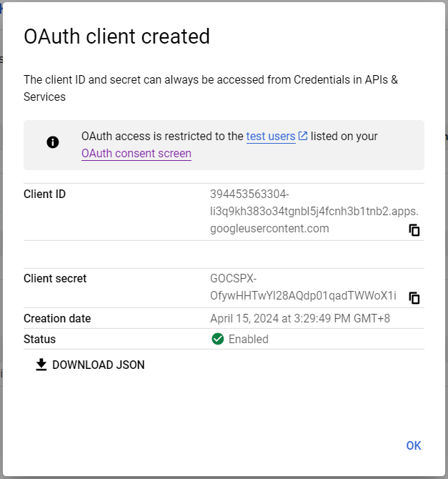Click the "Client ID" row label
The height and width of the screenshot is (479, 448).
(x=44, y=194)
